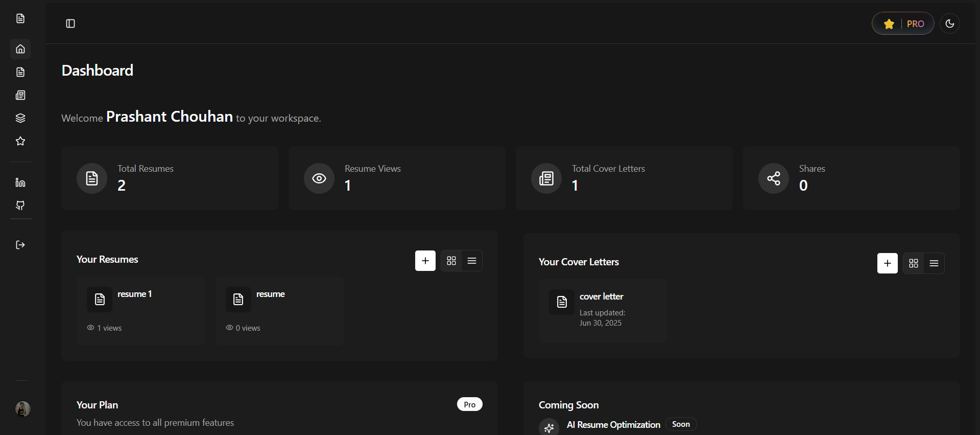Open the user profile avatar

[22, 409]
